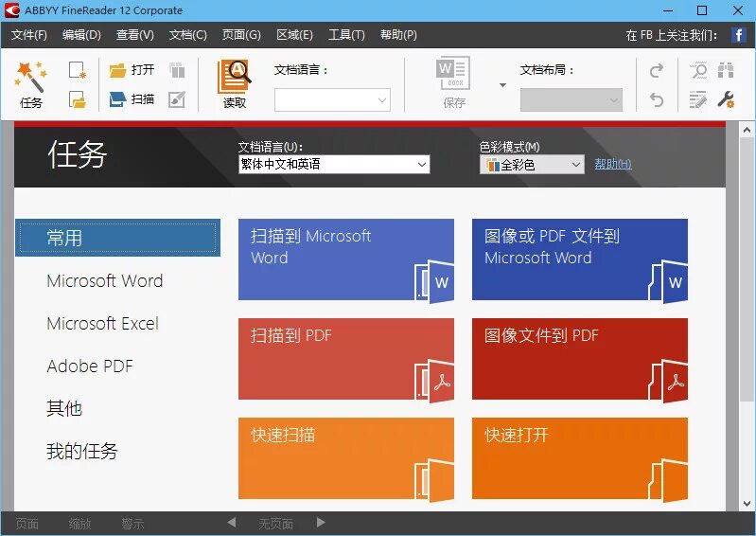Screen dimensions: 756x536
Task: Open a document using the folder page icon
Action: tap(78, 99)
